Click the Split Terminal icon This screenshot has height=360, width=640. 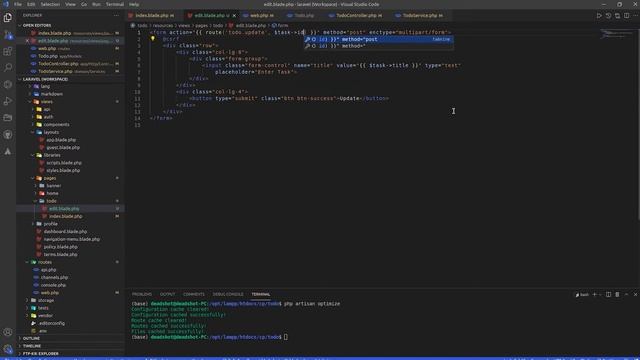[x=608, y=294]
